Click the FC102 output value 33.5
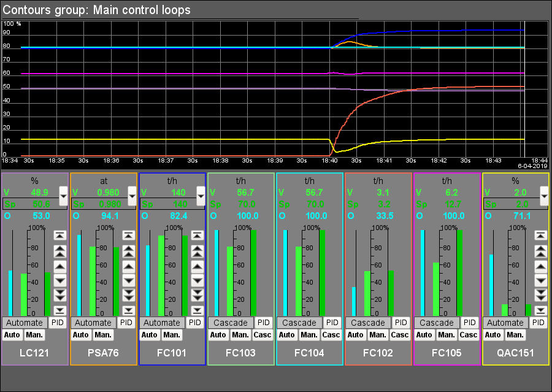Screen dimensions: 552x392 (x=385, y=216)
